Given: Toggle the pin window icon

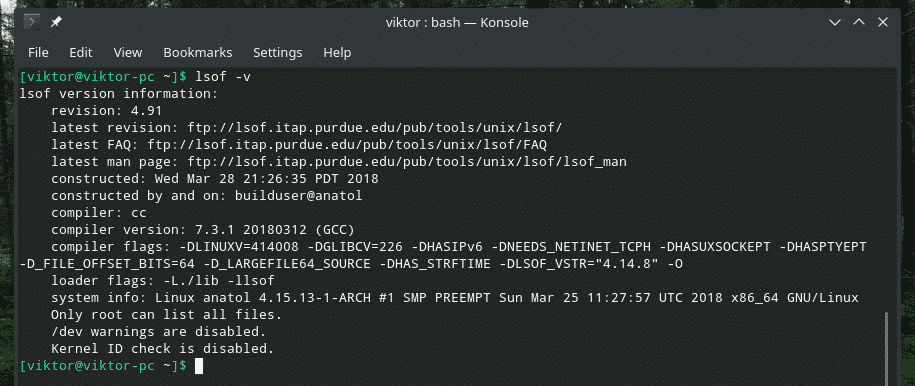Looking at the screenshot, I should 55,23.
